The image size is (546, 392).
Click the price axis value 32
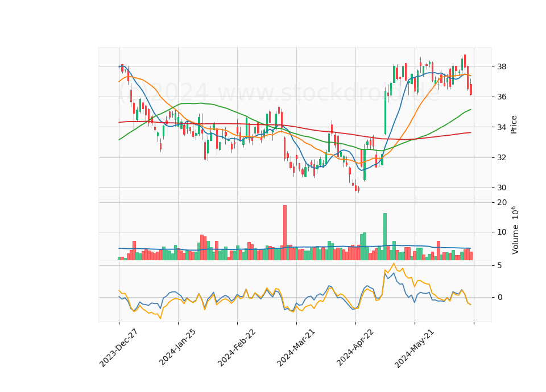(502, 157)
